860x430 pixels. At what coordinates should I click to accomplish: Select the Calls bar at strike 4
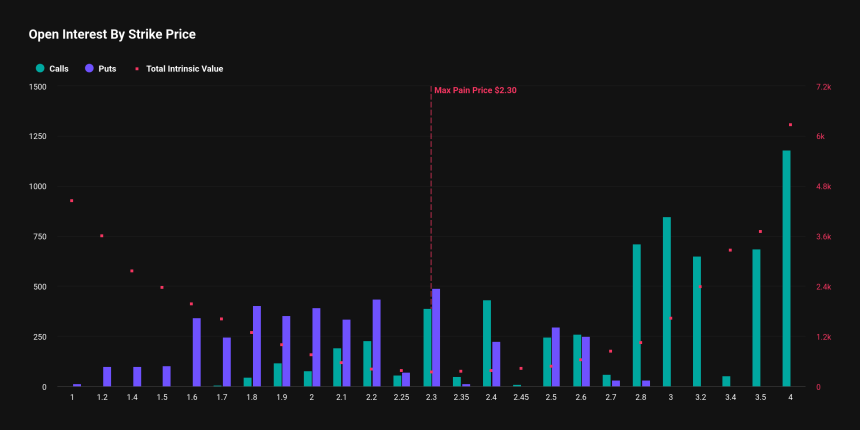click(x=787, y=269)
